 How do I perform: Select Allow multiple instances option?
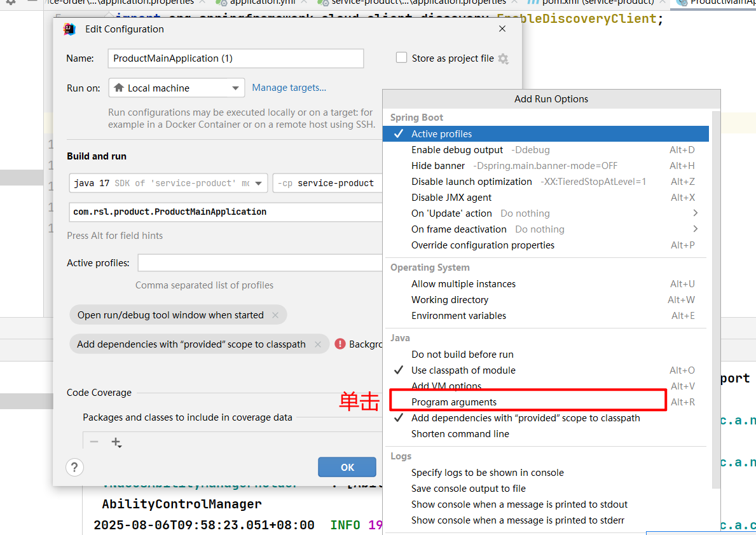(x=545, y=284)
